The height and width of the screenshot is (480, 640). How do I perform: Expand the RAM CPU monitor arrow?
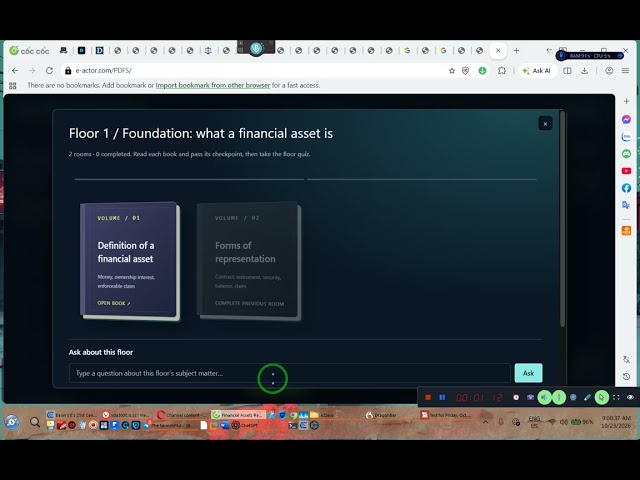point(620,56)
